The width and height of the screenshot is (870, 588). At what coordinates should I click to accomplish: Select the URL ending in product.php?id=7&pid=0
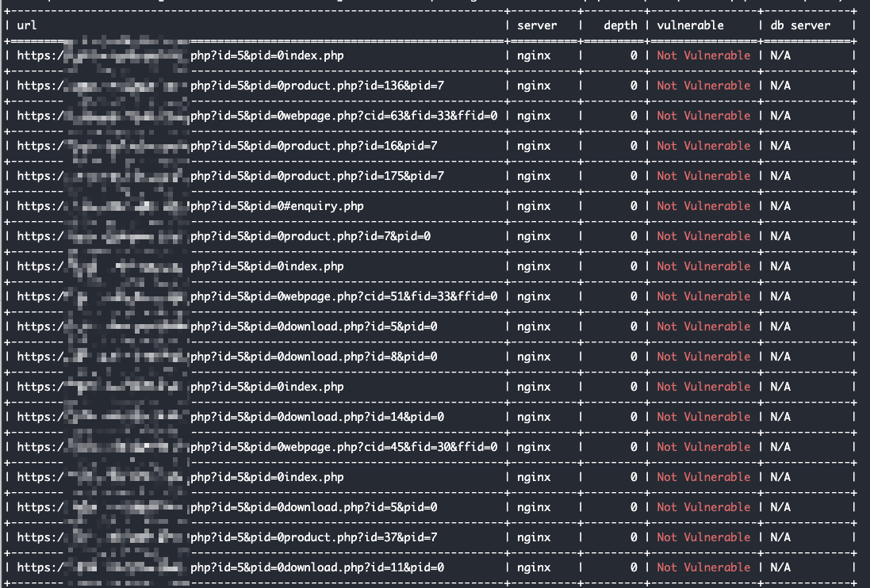[x=310, y=236]
